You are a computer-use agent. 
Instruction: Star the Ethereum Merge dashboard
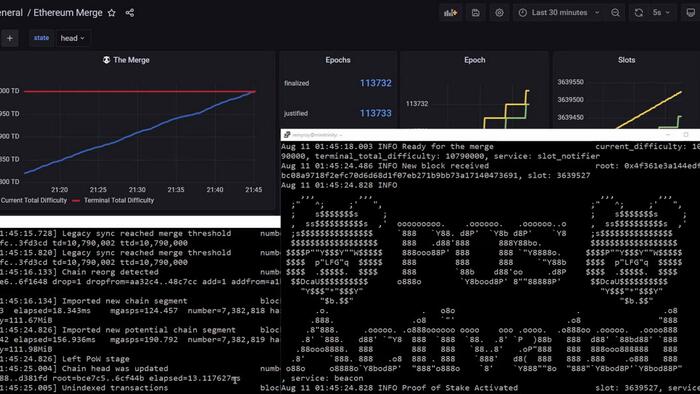(112, 13)
